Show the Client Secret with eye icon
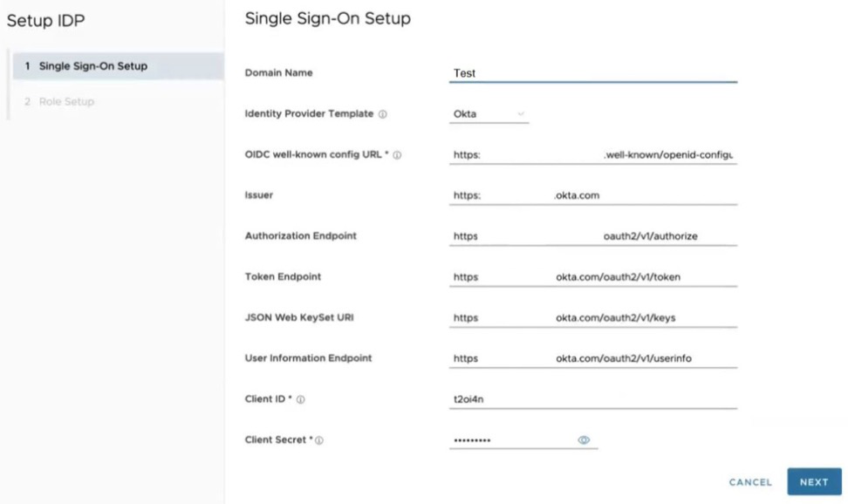 coord(584,440)
